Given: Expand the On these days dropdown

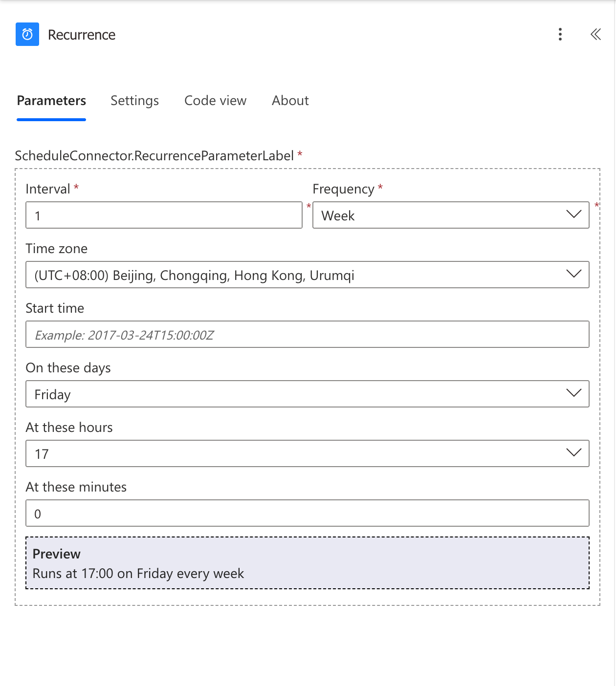Looking at the screenshot, I should tap(308, 394).
